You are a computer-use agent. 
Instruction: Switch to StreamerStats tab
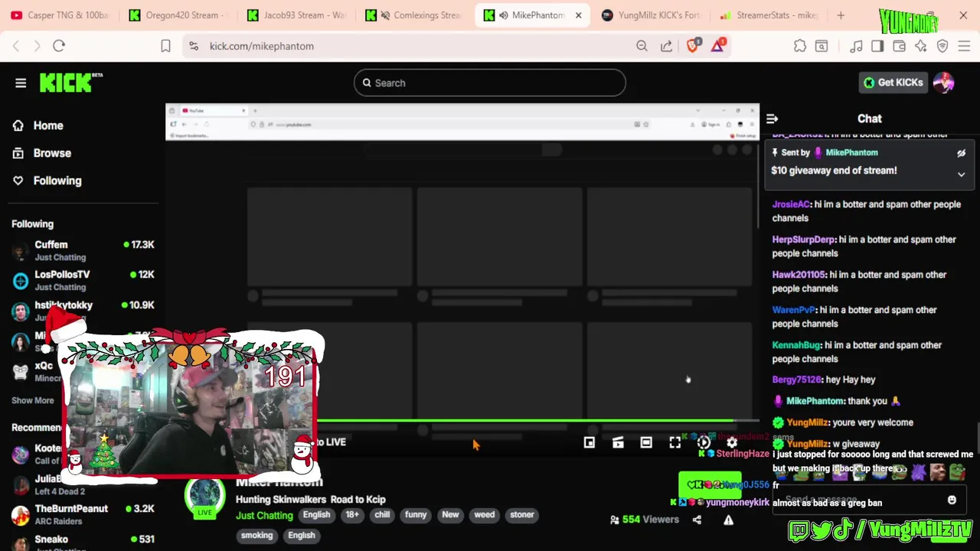tap(769, 15)
